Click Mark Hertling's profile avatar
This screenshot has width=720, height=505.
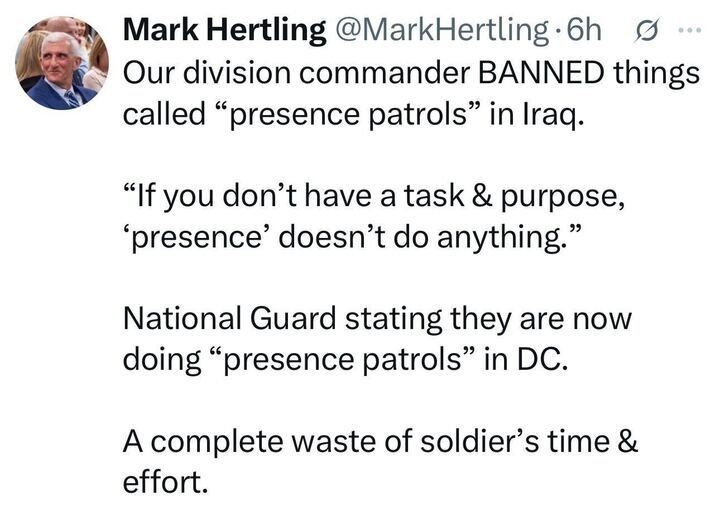pos(62,63)
